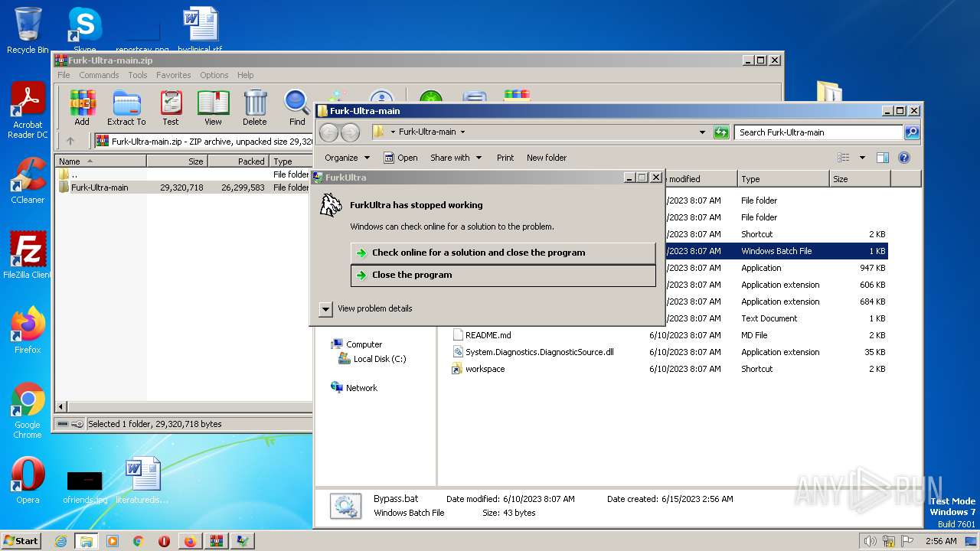
Task: Click WinRAR taskbar button
Action: coord(216,541)
